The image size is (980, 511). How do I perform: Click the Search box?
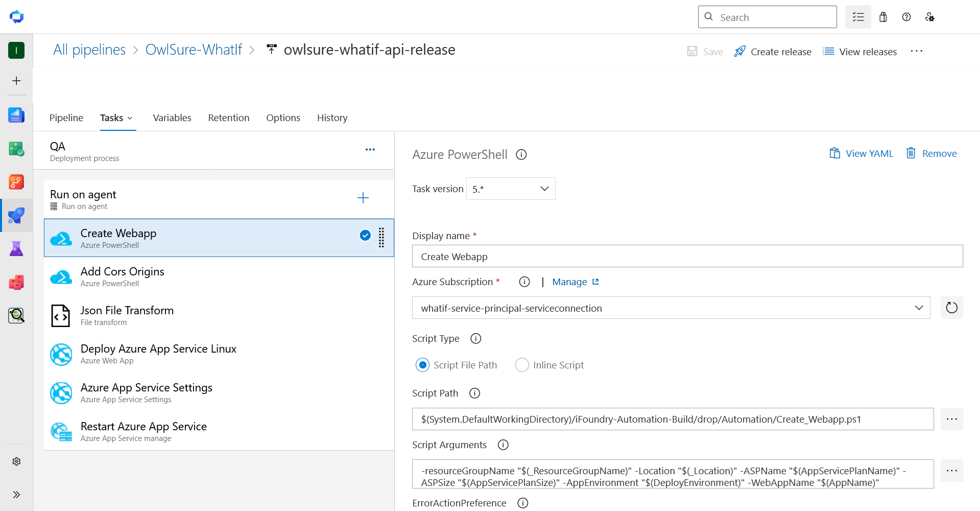point(767,17)
